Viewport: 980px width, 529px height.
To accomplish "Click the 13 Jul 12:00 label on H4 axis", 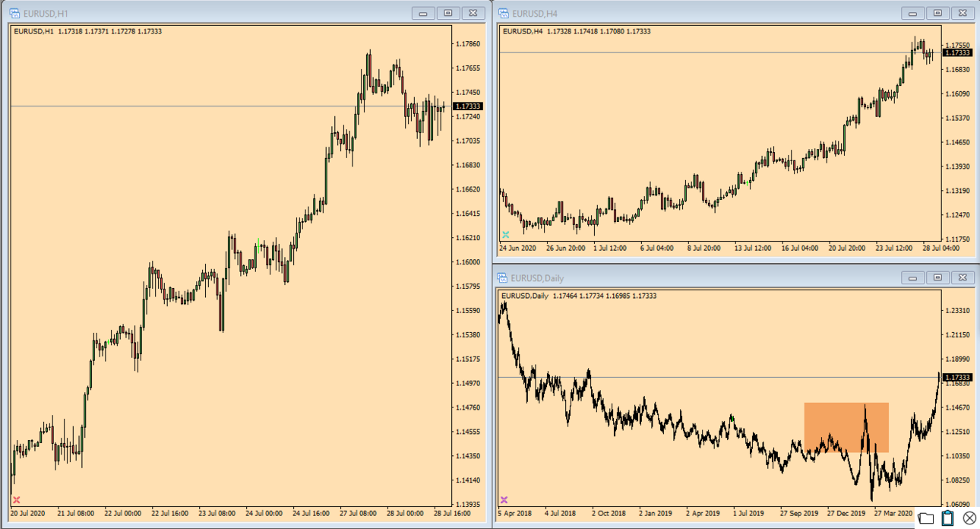I will [753, 249].
